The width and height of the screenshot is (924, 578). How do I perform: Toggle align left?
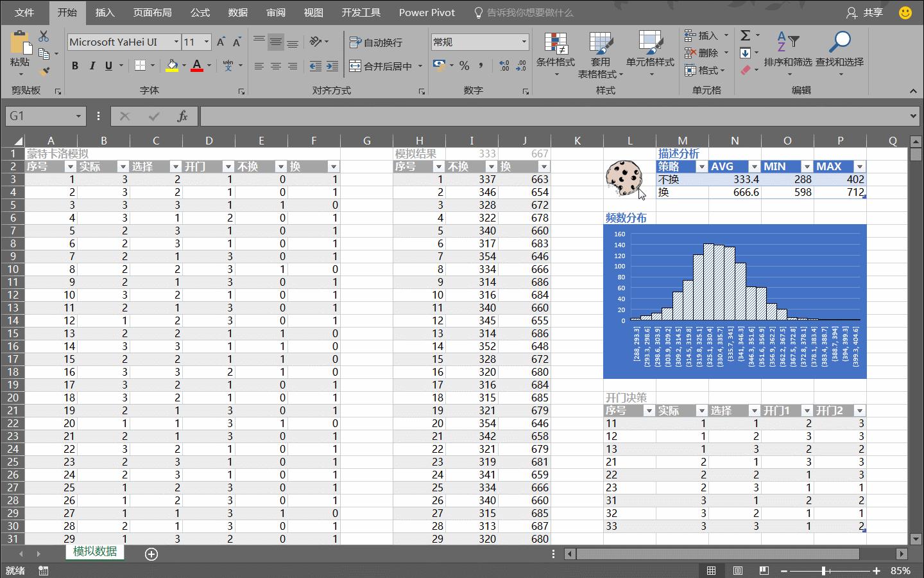259,66
